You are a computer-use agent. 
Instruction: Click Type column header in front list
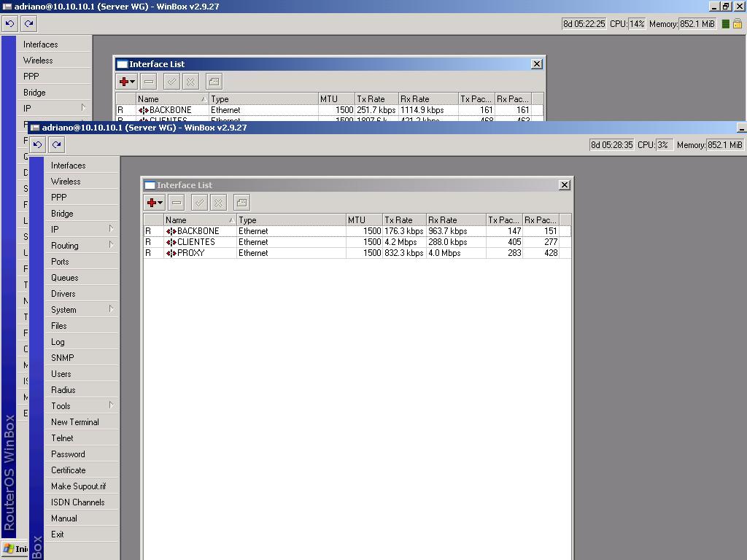coord(291,220)
